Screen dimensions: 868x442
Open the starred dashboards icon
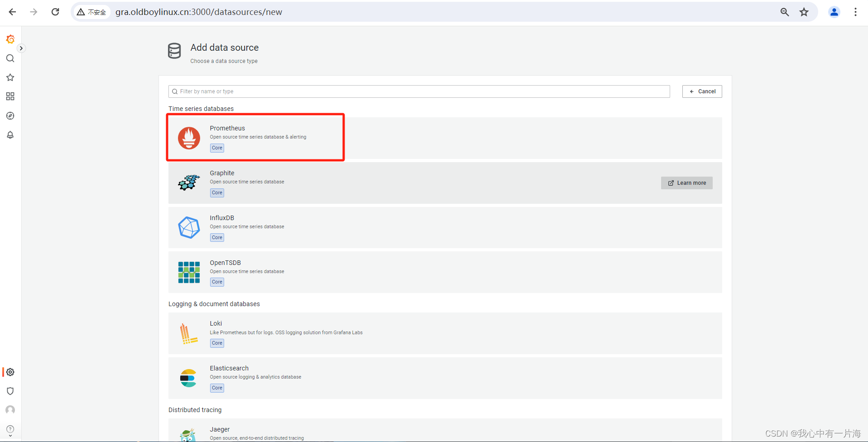coord(10,77)
